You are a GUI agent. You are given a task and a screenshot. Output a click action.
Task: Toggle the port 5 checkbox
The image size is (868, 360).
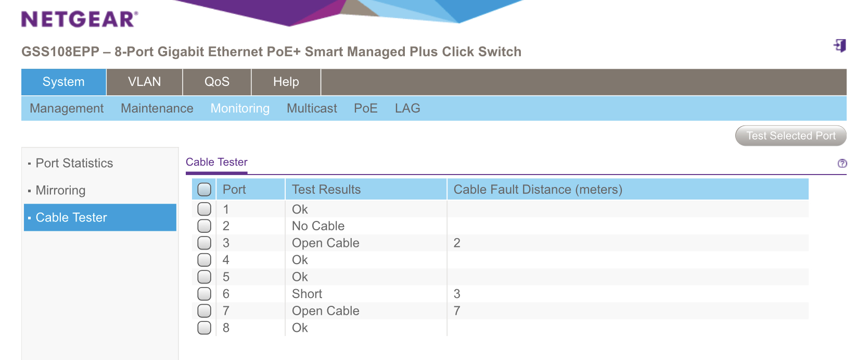[x=205, y=277]
